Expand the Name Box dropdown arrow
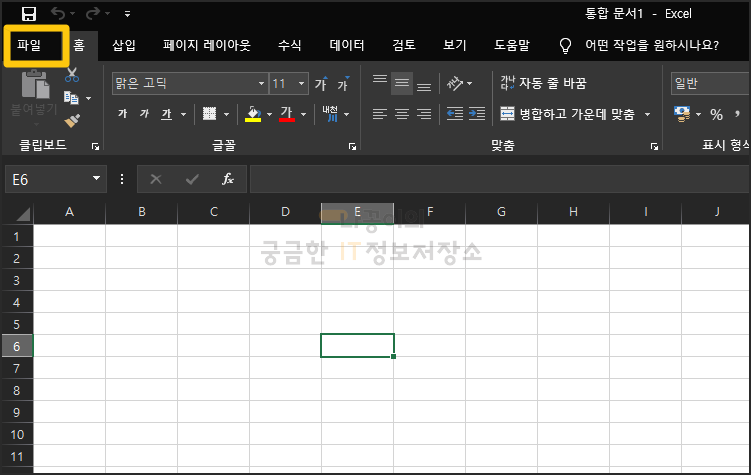This screenshot has width=751, height=475. (96, 179)
